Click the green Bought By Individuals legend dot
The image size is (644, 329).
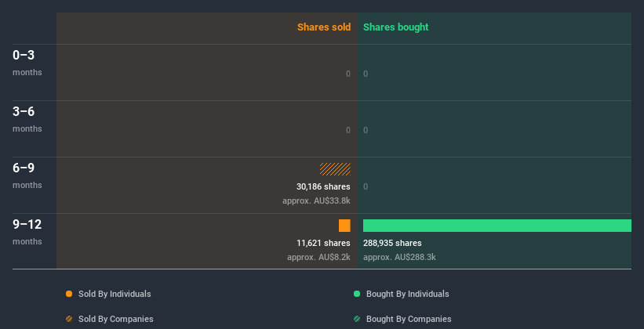click(357, 294)
